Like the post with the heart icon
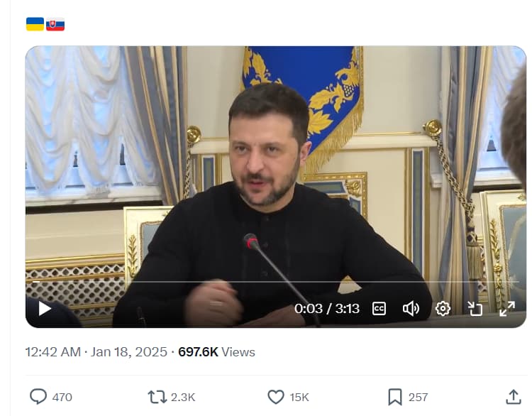532x416 pixels. (x=276, y=397)
